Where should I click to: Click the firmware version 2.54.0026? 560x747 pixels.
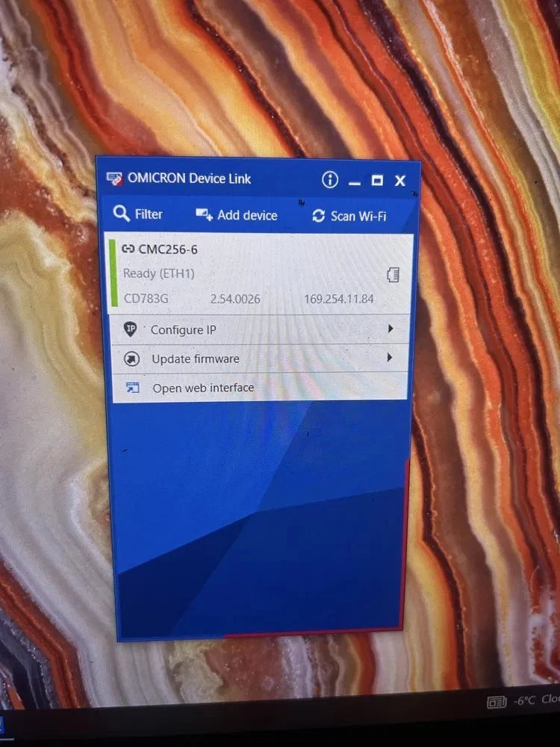click(x=235, y=299)
